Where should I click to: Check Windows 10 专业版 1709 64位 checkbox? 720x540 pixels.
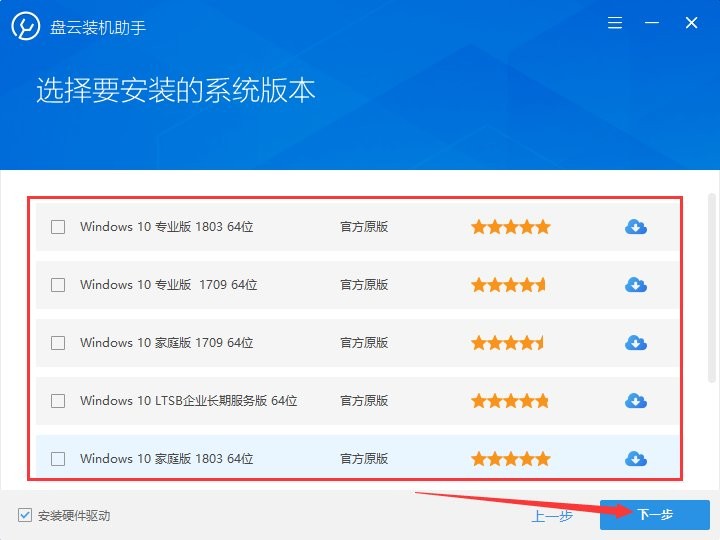point(58,285)
